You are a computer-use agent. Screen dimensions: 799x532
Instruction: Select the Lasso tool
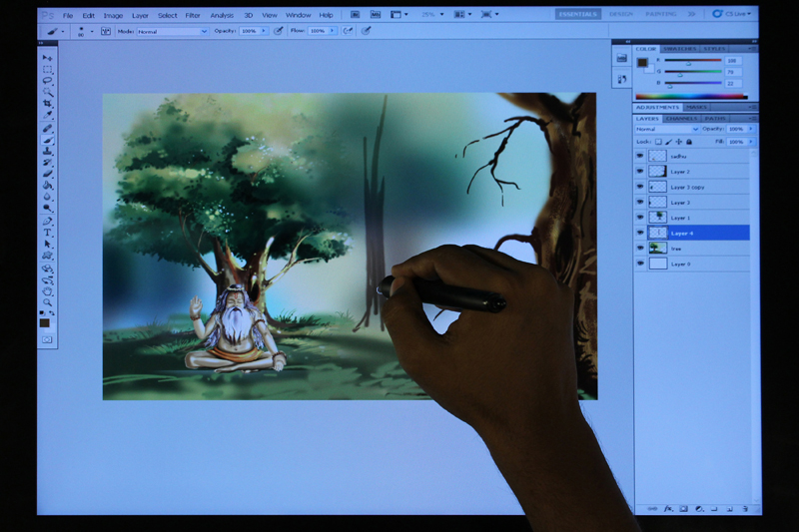coord(47,81)
